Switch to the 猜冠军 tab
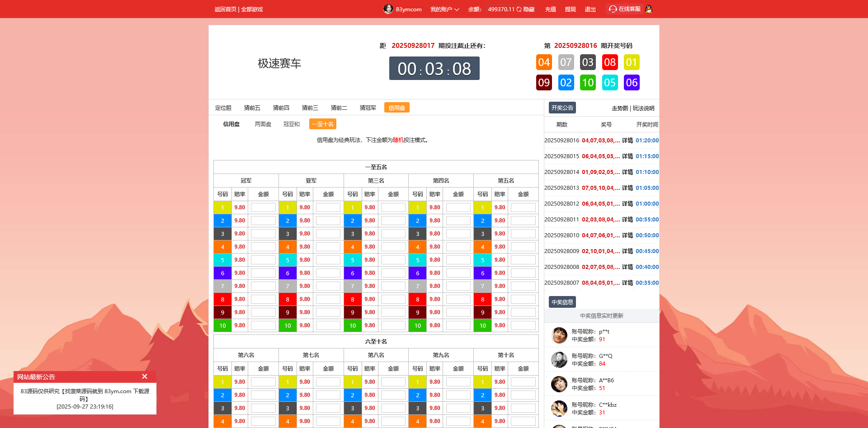 coord(368,108)
